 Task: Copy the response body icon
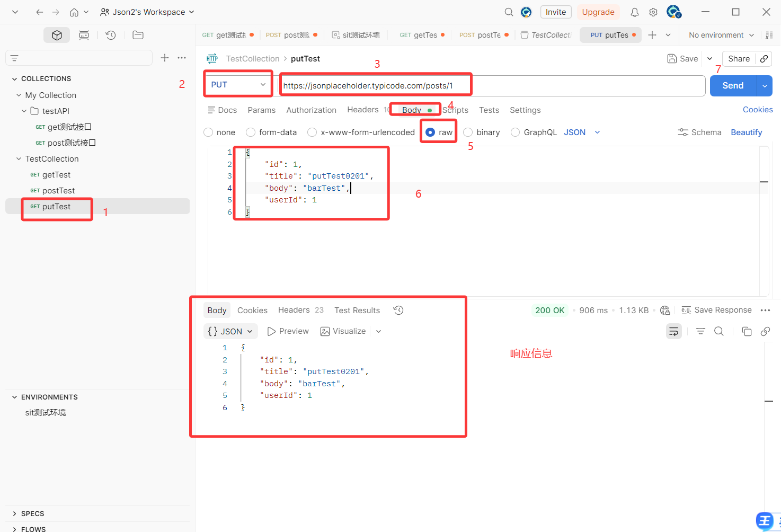click(747, 331)
